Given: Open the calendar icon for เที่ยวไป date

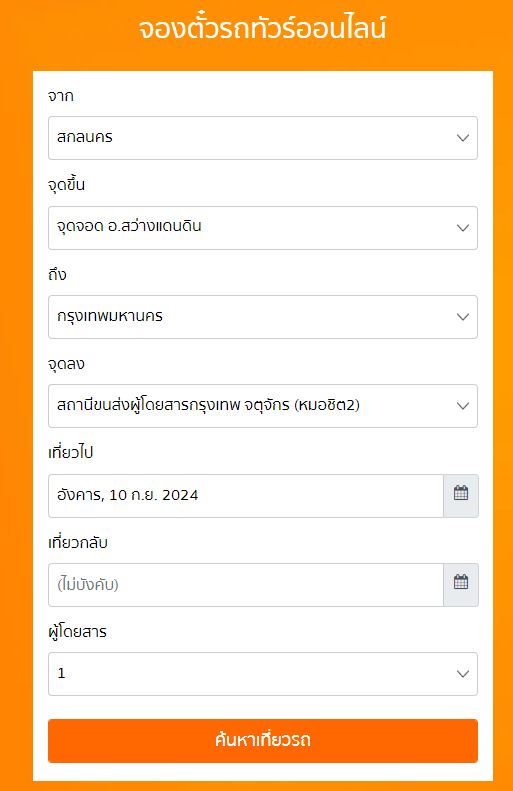Looking at the screenshot, I should click(x=461, y=495).
